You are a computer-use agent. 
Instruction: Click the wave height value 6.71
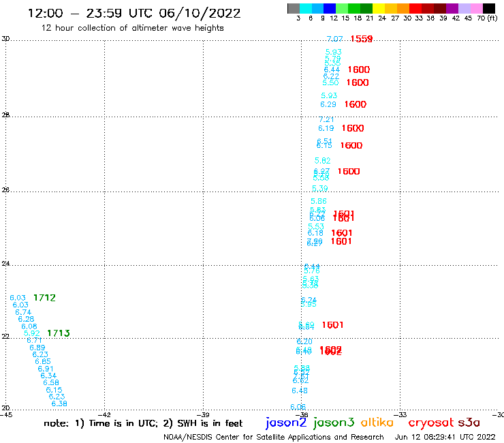tap(34, 340)
